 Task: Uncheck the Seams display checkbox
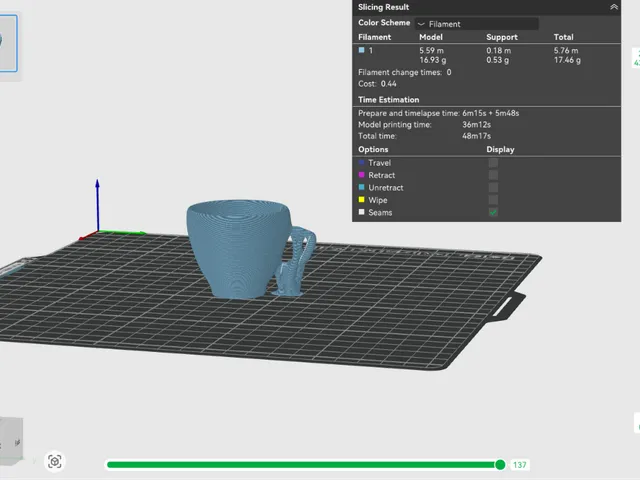point(493,212)
